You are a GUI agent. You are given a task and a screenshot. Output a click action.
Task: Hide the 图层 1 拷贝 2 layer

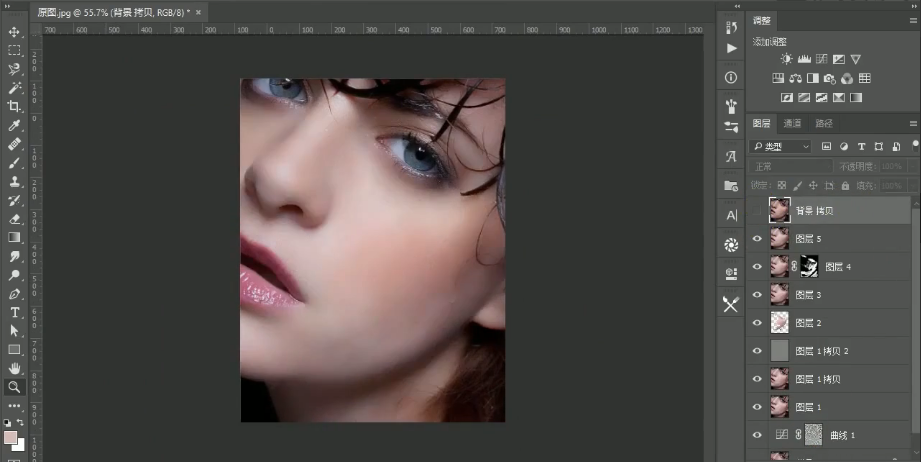[x=757, y=351]
